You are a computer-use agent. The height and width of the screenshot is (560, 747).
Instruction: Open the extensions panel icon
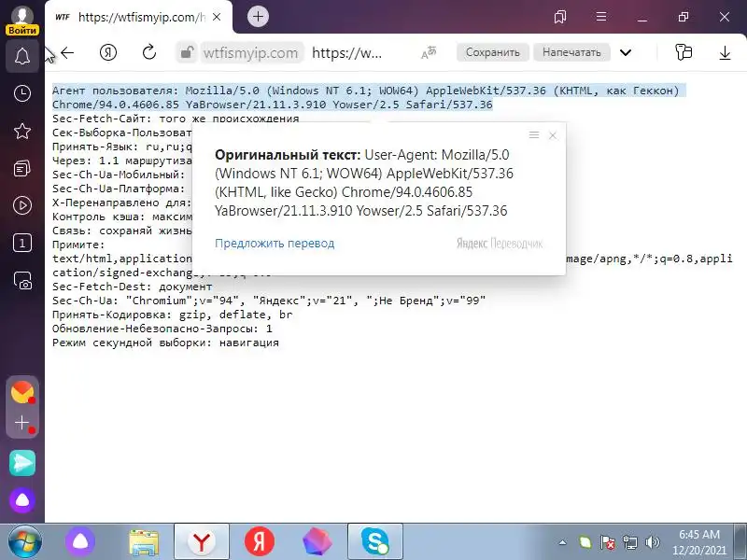[x=684, y=52]
